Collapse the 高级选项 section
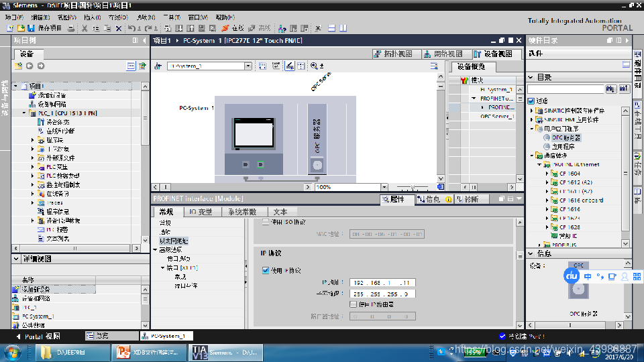The height and width of the screenshot is (362, 644). tap(155, 249)
